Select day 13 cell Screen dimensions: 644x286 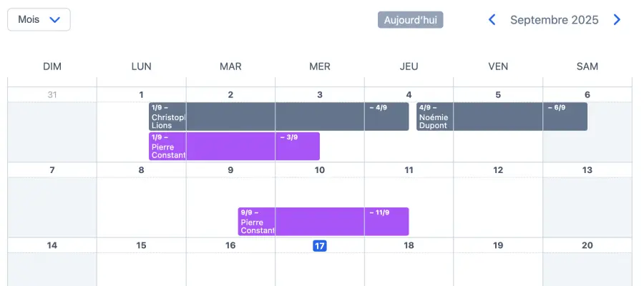click(x=587, y=204)
